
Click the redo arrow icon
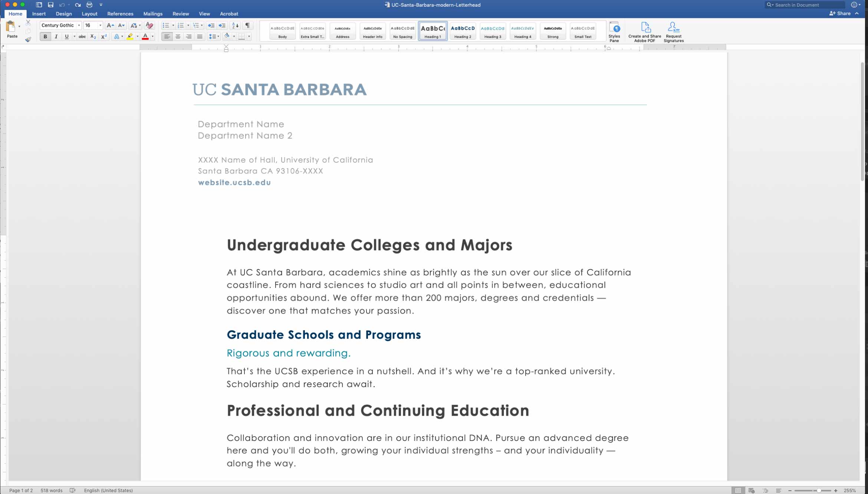(x=78, y=5)
